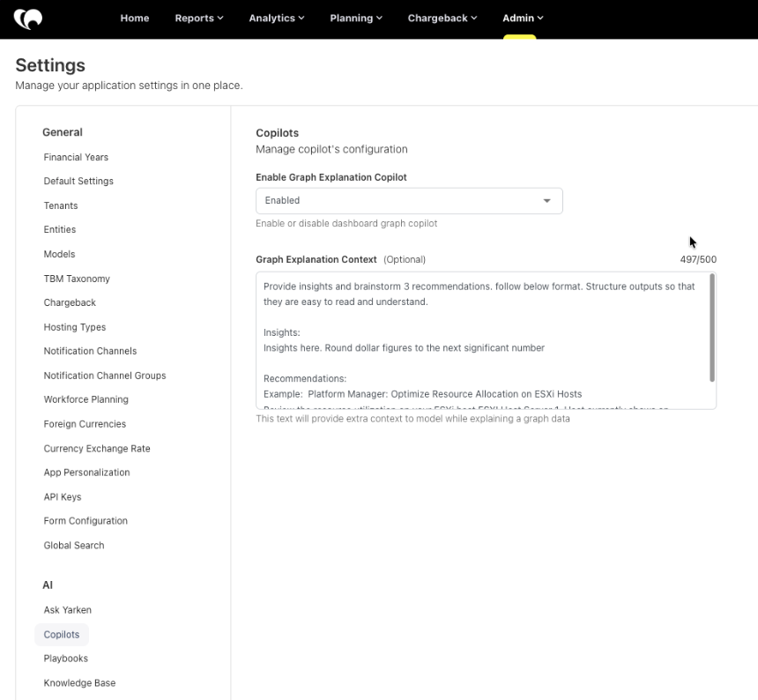Viewport: 758px width, 700px height.
Task: Expand the Reports menu
Action: 198,19
